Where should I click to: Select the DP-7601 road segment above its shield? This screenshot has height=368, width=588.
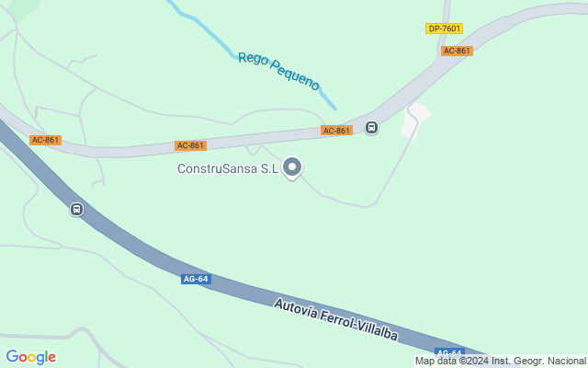pos(446,11)
